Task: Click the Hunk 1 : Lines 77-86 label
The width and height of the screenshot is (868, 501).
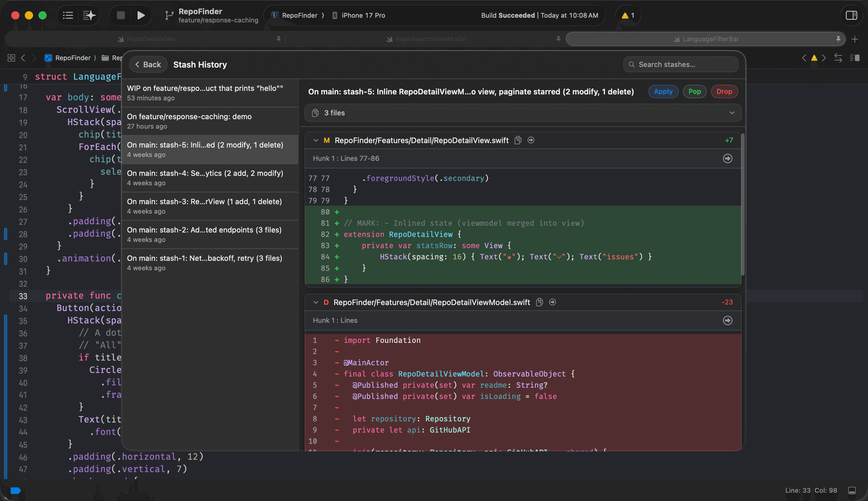Action: pyautogui.click(x=346, y=158)
